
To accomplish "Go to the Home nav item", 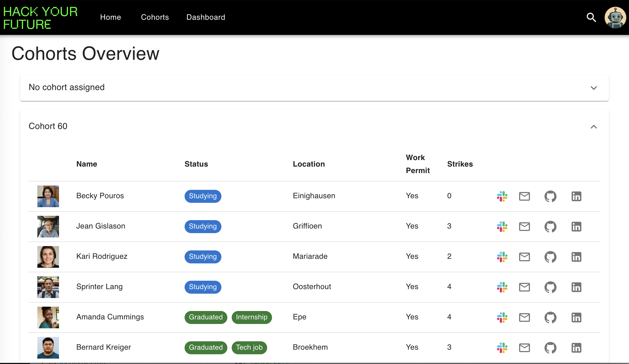I will (110, 17).
